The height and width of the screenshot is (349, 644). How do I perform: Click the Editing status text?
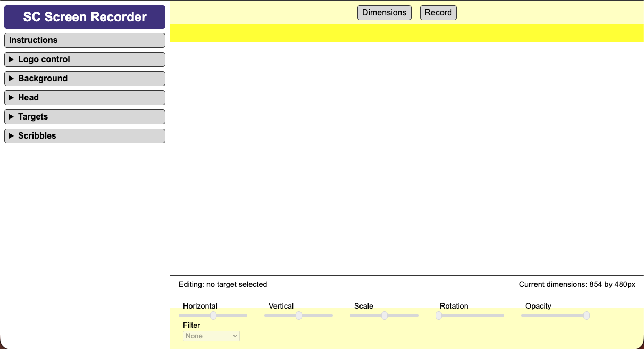coord(223,284)
